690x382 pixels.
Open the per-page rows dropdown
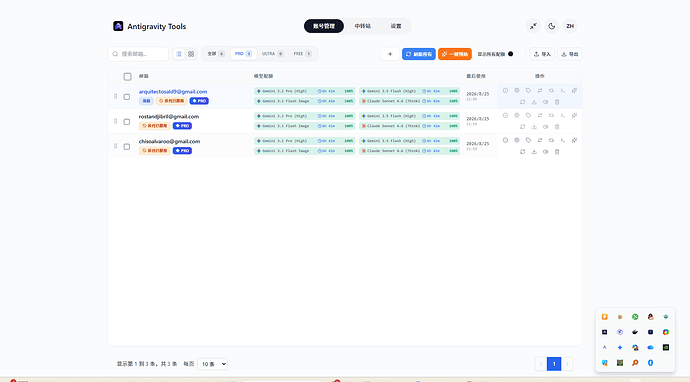tap(213, 364)
